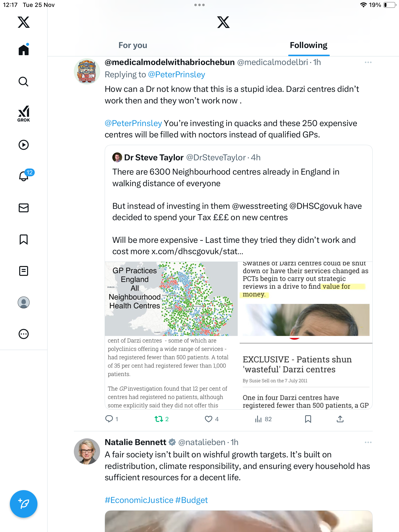
Task: Toggle repost on the Darzi centres post
Action: coord(159,419)
